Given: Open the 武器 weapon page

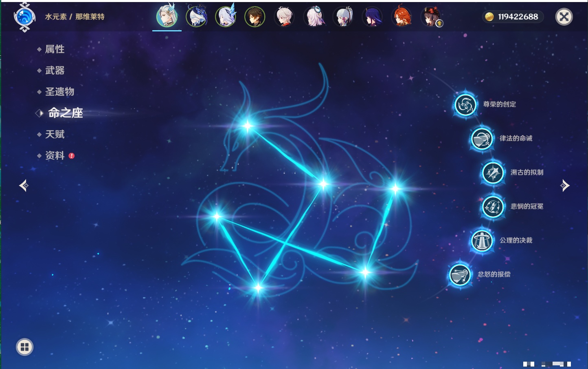Looking at the screenshot, I should 55,71.
